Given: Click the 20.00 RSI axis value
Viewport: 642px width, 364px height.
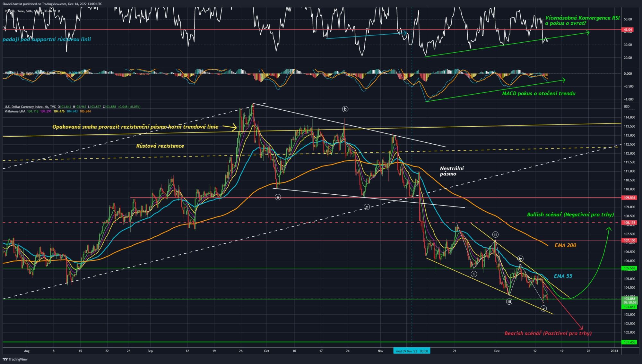Looking at the screenshot, I should 628,58.
